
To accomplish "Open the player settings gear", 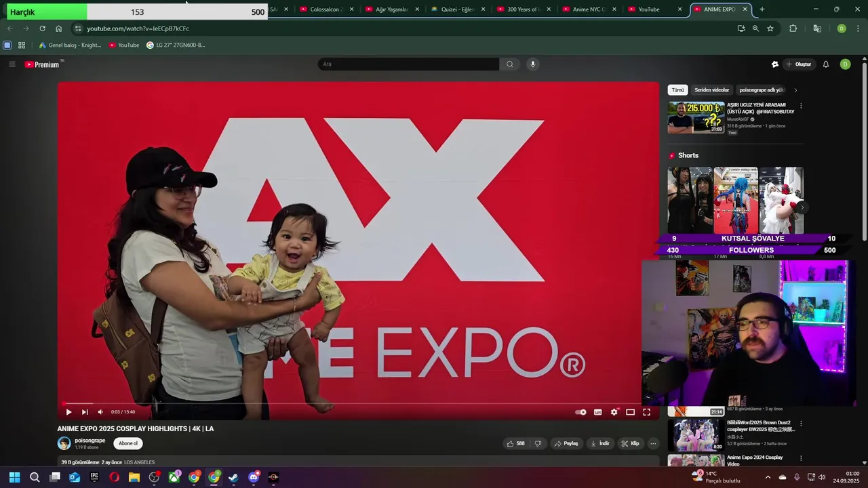I will tap(614, 412).
